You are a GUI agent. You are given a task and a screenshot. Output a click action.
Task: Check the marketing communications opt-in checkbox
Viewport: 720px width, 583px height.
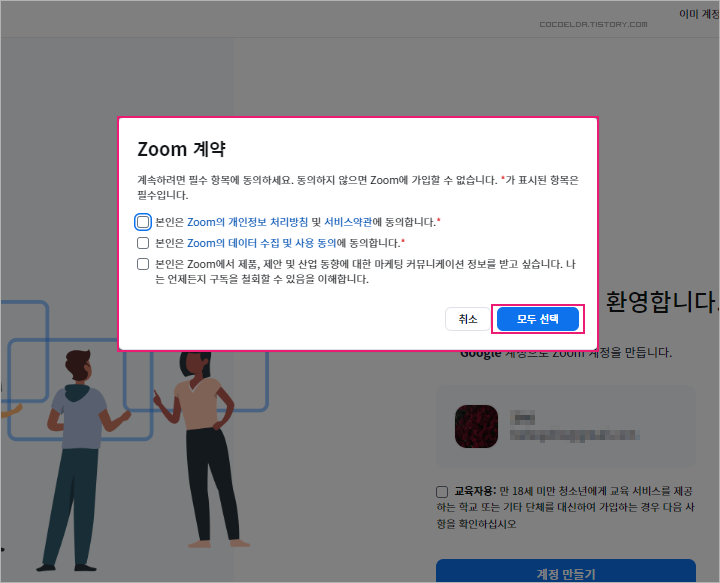tap(143, 264)
